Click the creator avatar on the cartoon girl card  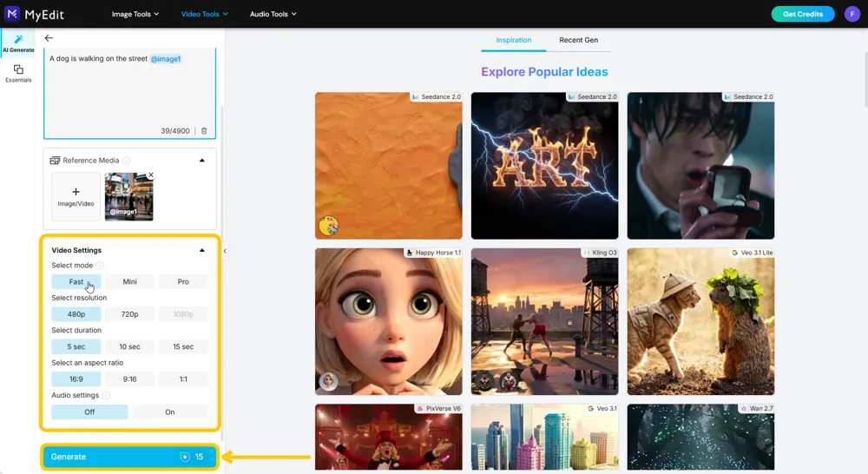coord(328,381)
